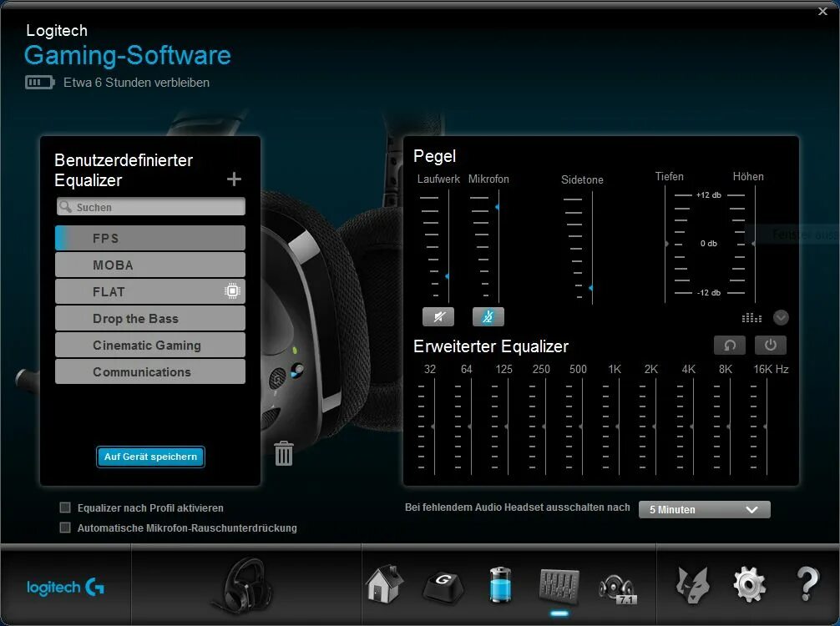The height and width of the screenshot is (626, 840).
Task: Open the battery status icon
Action: [501, 585]
